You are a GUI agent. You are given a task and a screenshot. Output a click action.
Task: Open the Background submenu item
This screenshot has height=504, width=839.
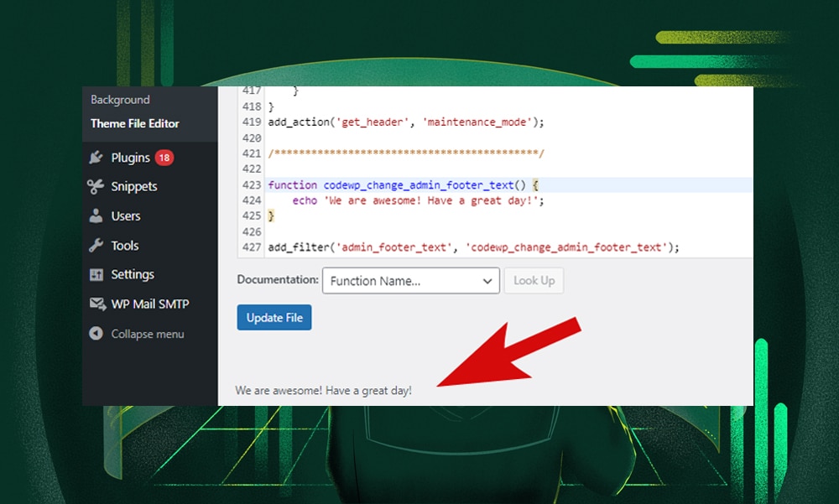(x=120, y=100)
